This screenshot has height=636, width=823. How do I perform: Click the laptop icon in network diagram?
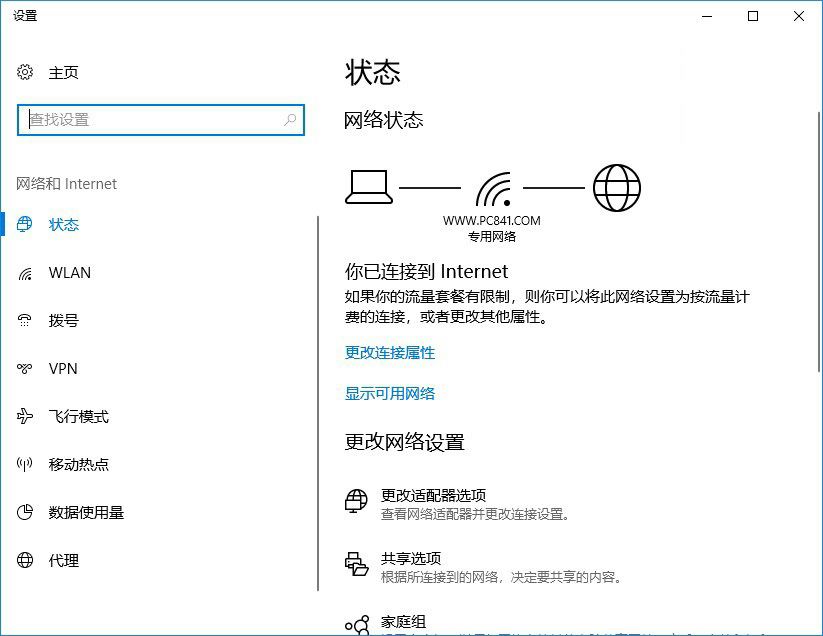pyautogui.click(x=369, y=186)
